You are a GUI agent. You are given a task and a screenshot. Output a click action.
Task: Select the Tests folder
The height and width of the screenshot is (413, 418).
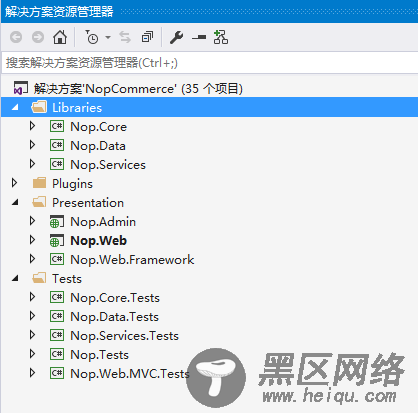[x=67, y=279]
